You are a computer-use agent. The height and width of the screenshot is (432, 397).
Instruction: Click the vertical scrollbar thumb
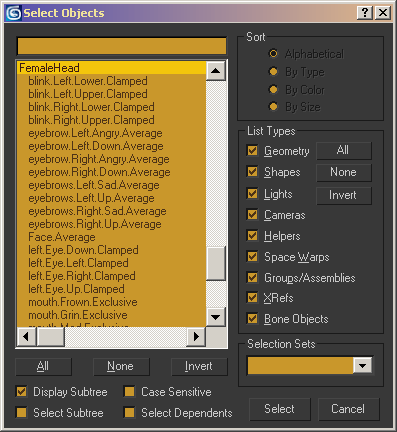[x=216, y=263]
